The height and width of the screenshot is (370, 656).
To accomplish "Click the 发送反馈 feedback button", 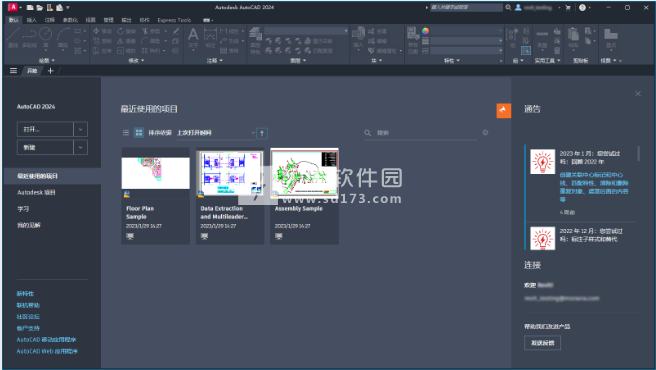I will 542,343.
